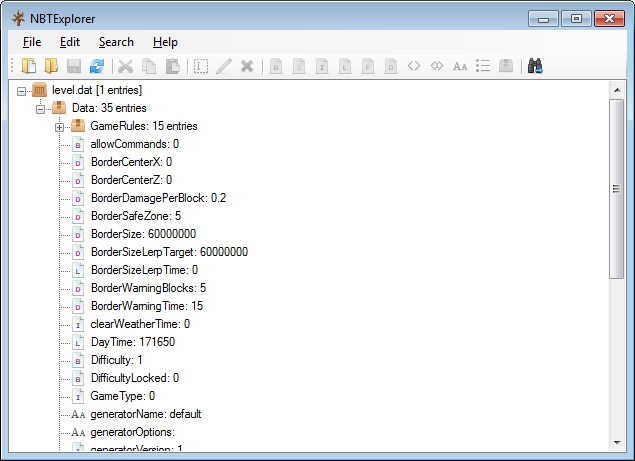Click the Find binoculars icon
The image size is (635, 461).
535,66
